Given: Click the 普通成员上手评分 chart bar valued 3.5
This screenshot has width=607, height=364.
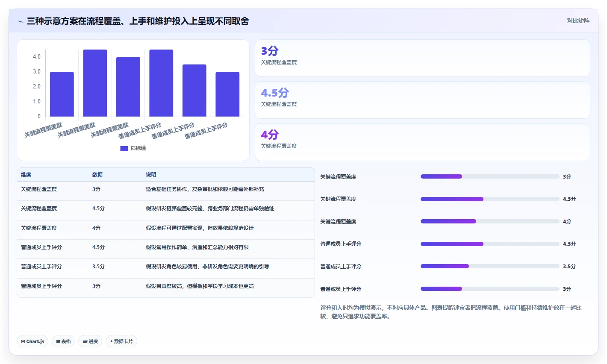Looking at the screenshot, I should click(x=194, y=91).
